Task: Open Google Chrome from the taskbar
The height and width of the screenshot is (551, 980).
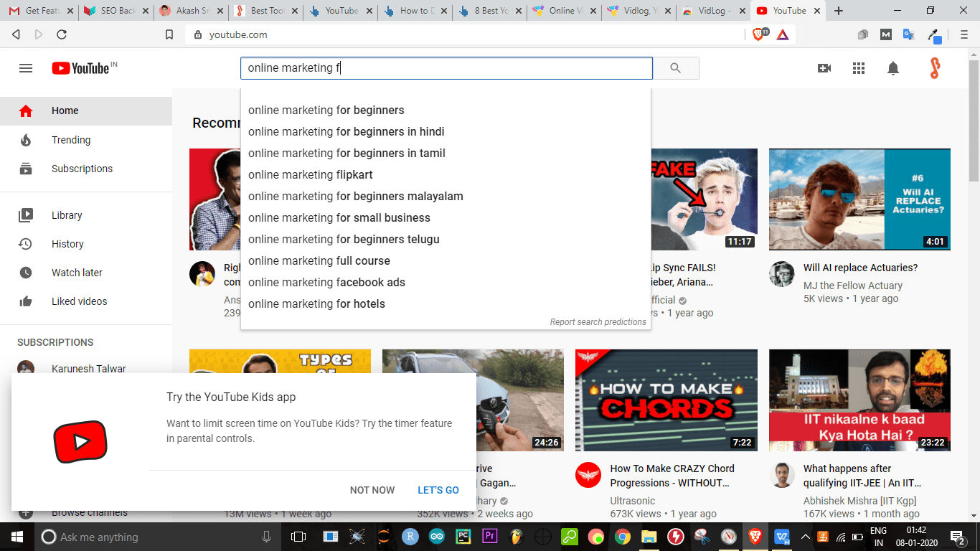Action: click(x=623, y=537)
